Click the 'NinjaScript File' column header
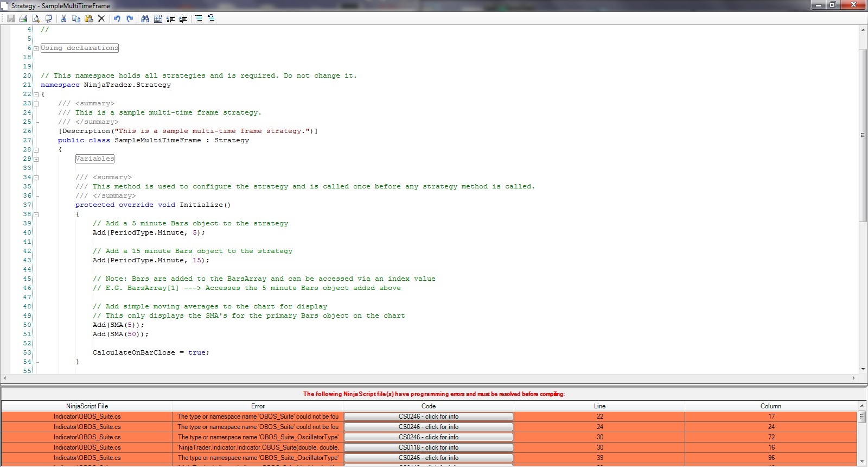The height and width of the screenshot is (467, 868). click(87, 406)
